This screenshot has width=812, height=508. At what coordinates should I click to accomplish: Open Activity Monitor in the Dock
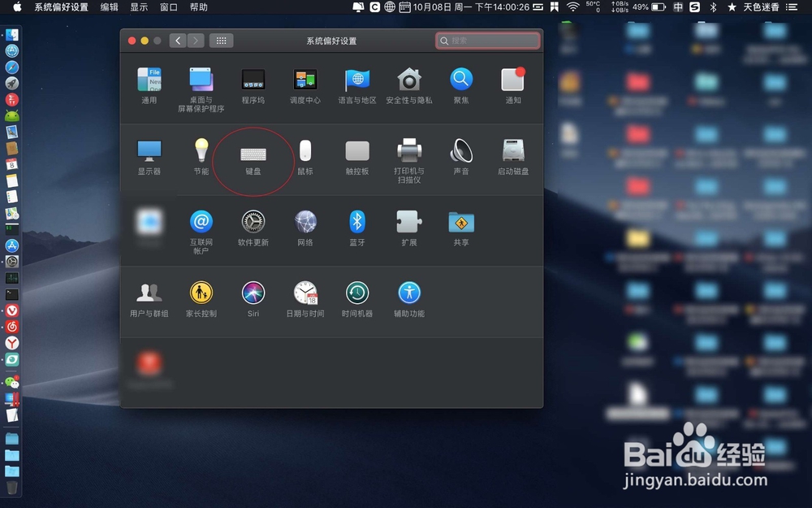pyautogui.click(x=12, y=278)
